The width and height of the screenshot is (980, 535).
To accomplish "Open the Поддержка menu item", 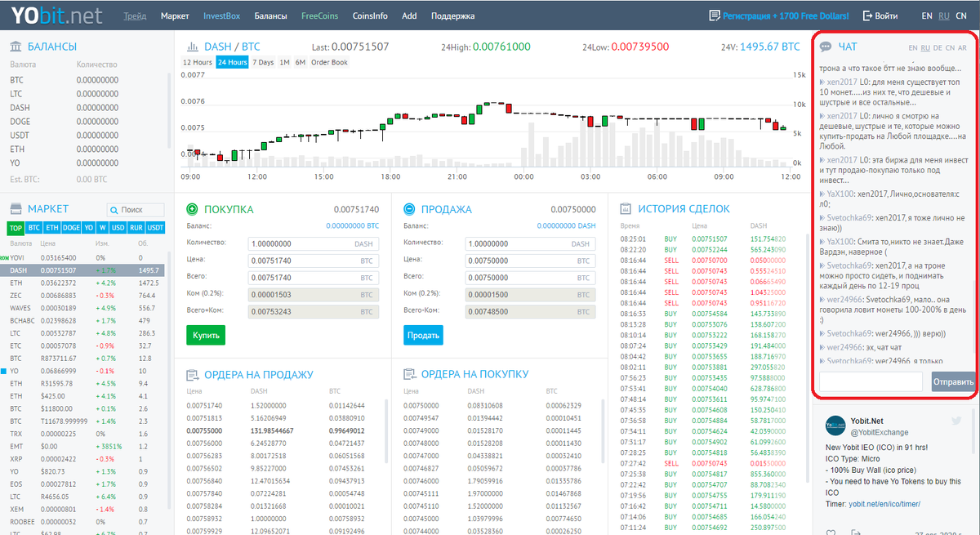I will pos(452,16).
